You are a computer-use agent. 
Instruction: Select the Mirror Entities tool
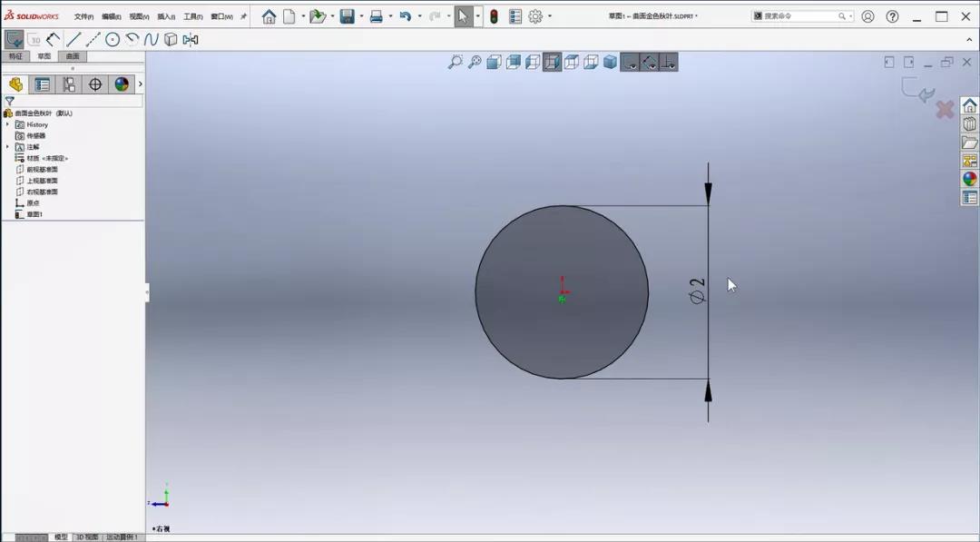pyautogui.click(x=191, y=39)
